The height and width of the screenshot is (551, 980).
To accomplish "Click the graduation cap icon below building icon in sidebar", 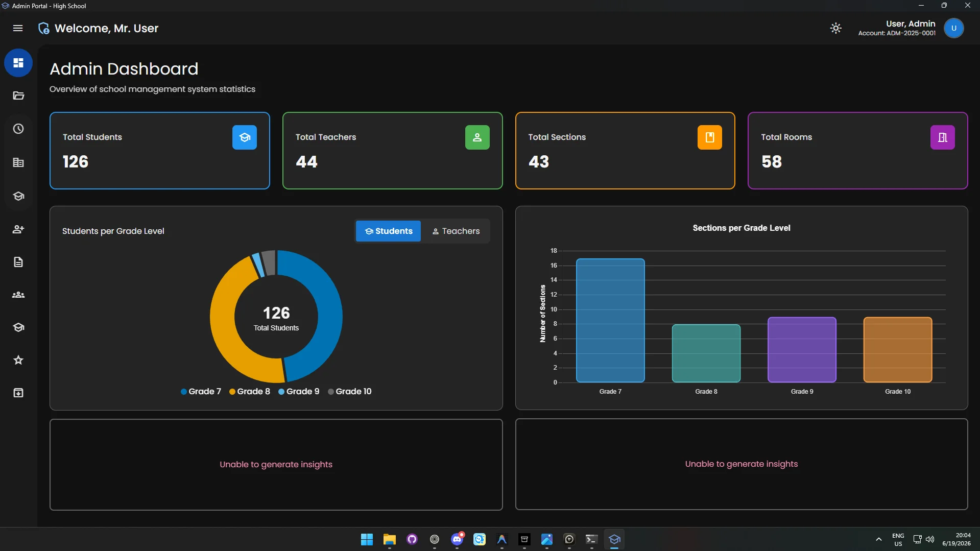I will [x=18, y=196].
